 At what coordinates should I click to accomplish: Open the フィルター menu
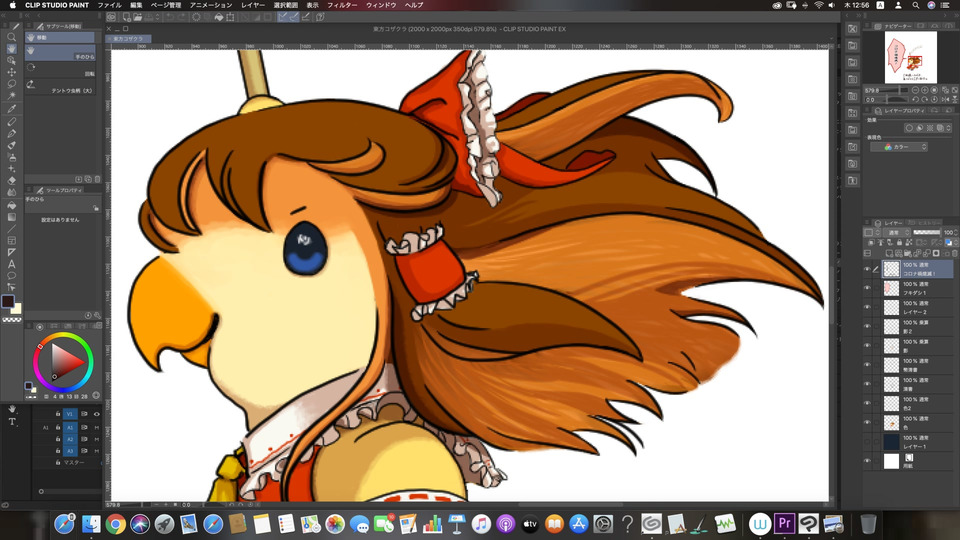pos(342,5)
